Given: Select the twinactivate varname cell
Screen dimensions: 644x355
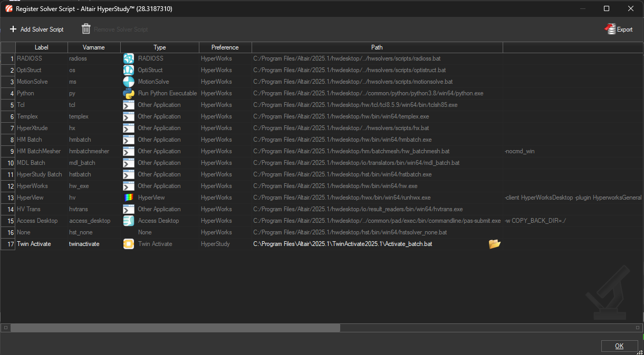Looking at the screenshot, I should pos(94,244).
